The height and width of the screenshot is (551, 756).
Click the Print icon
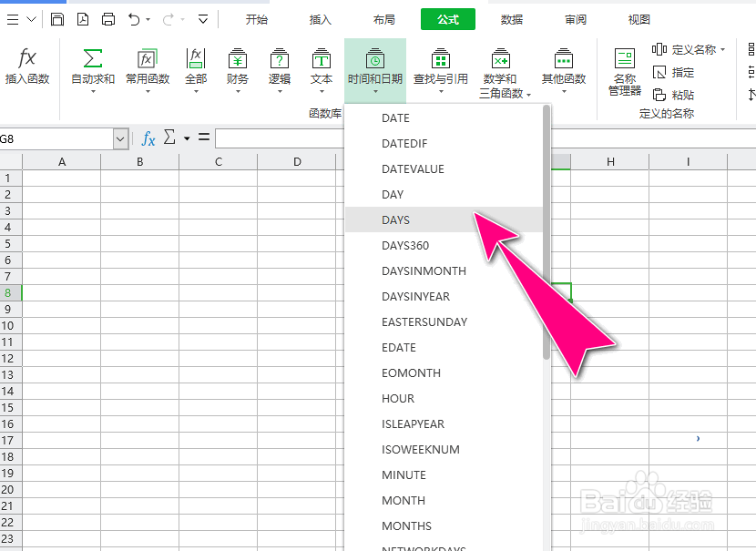coord(108,19)
